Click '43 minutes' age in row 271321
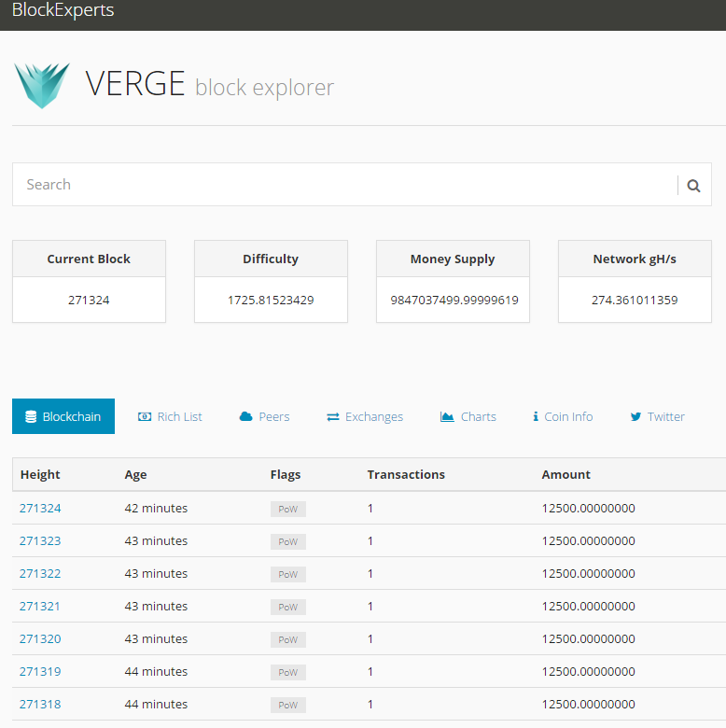Screen dimensions: 726x728 [x=156, y=606]
